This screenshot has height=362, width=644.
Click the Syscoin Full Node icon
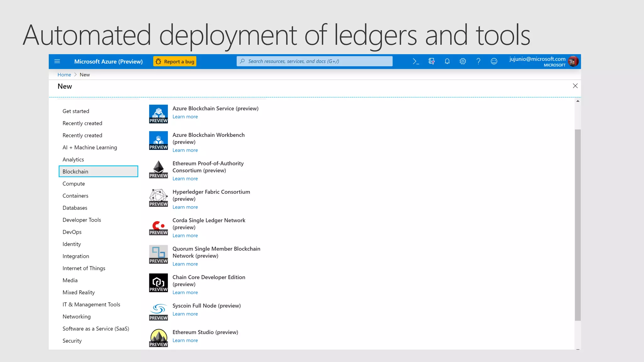pyautogui.click(x=158, y=311)
